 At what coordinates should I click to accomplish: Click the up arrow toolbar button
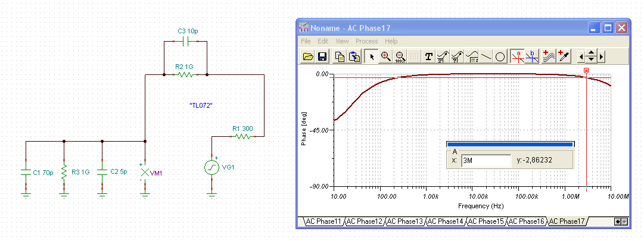pyautogui.click(x=591, y=54)
